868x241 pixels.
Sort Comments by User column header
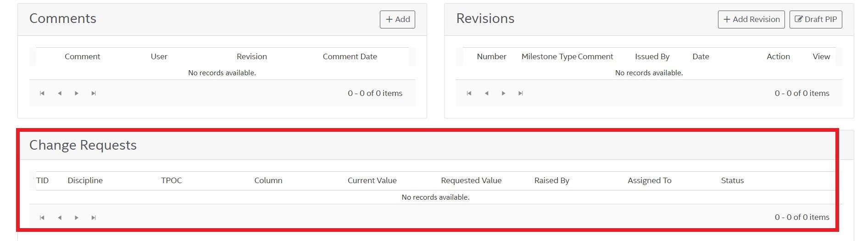(x=159, y=56)
